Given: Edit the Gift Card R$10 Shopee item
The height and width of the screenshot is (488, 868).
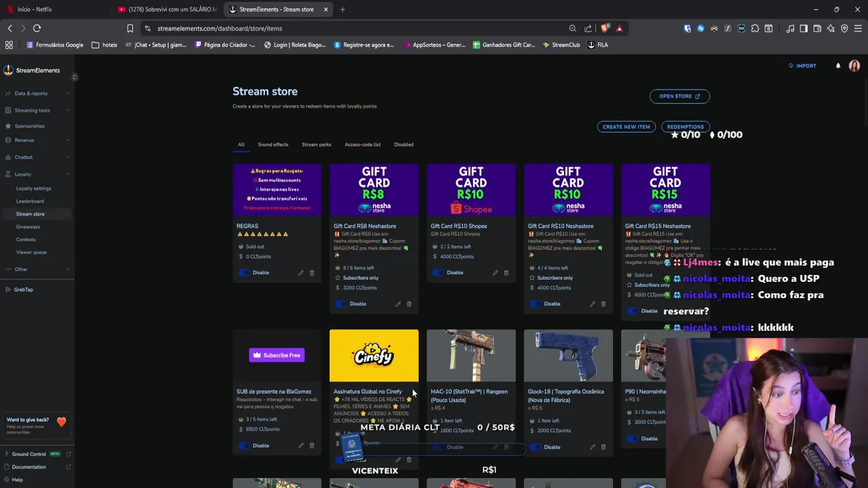Looking at the screenshot, I should pos(495,272).
